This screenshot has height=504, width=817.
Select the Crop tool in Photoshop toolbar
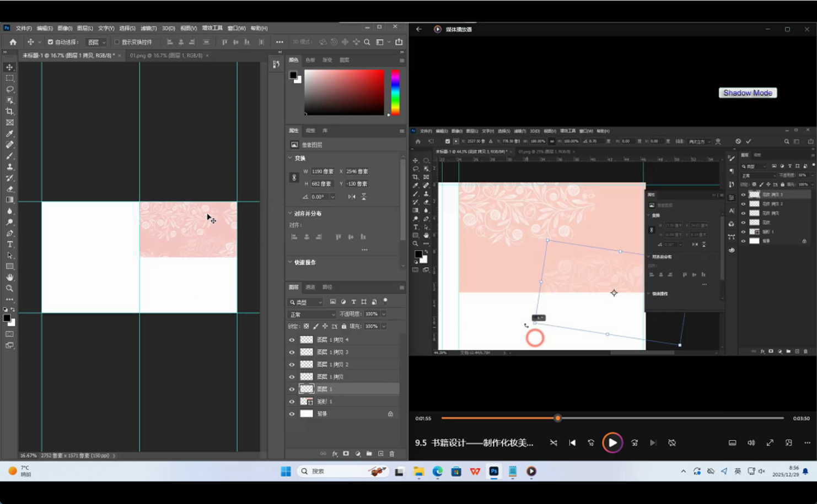(9, 112)
